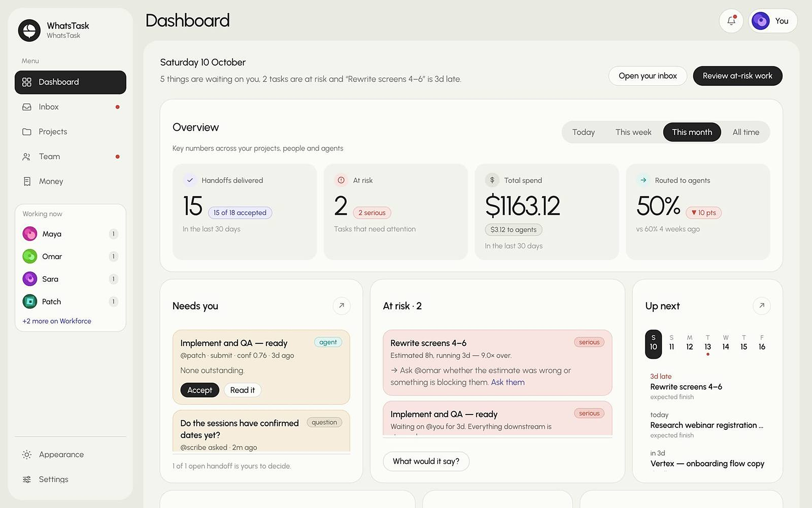Viewport: 812px width, 508px height.
Task: Open Team from the sidebar menu
Action: pos(70,156)
